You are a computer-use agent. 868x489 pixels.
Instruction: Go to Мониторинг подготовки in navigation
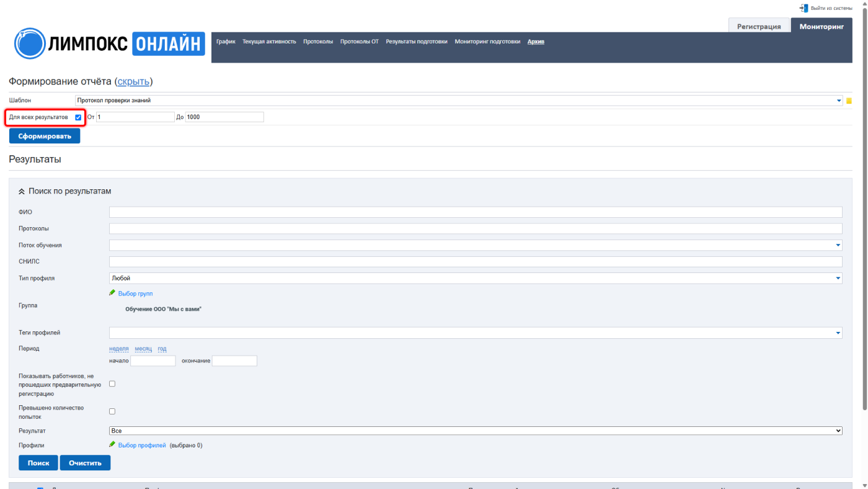coord(487,42)
